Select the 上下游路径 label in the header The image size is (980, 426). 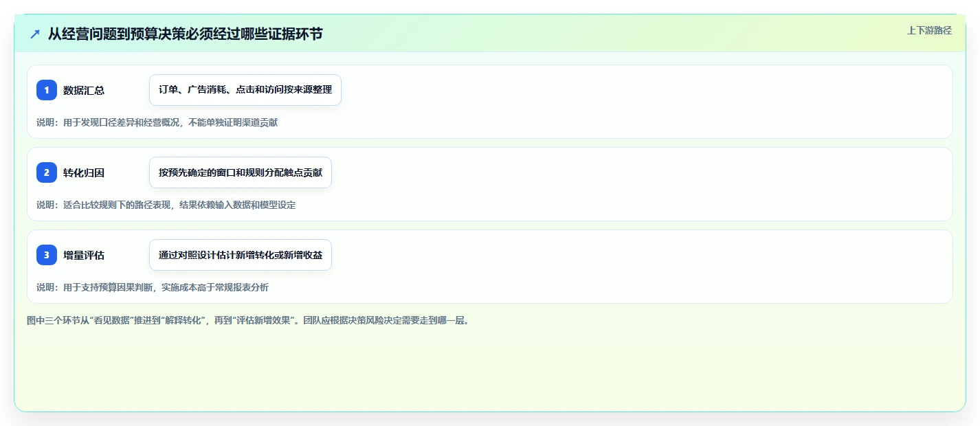click(x=929, y=30)
